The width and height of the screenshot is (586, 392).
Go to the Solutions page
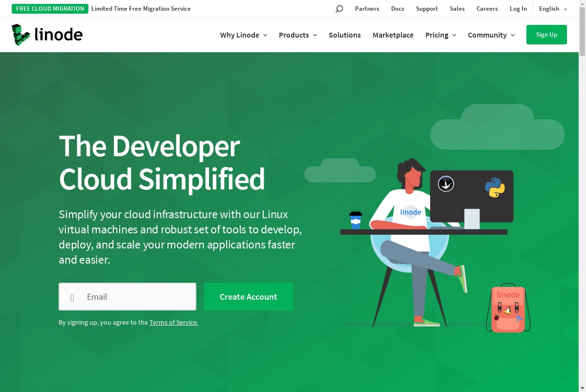(345, 35)
